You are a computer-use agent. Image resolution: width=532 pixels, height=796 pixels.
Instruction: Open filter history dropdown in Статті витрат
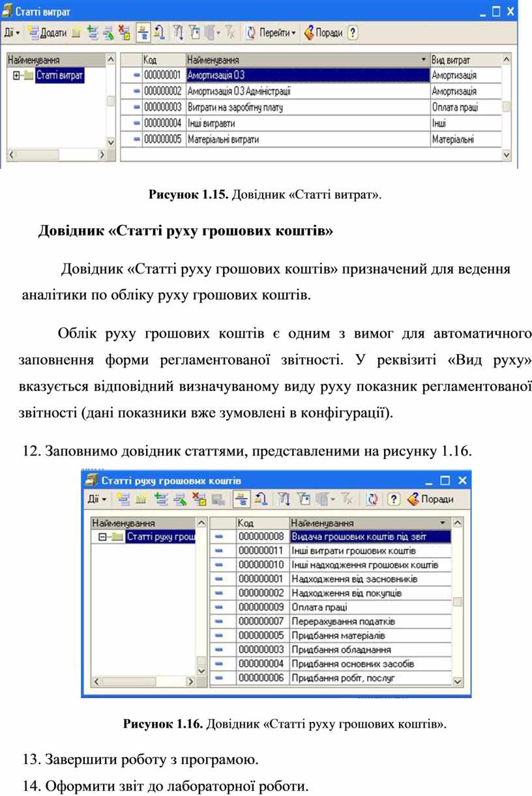pos(213,33)
